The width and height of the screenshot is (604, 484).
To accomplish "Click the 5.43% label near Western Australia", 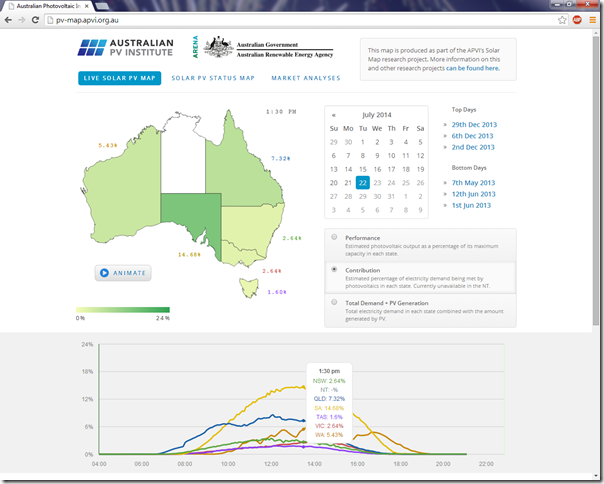I will [107, 145].
